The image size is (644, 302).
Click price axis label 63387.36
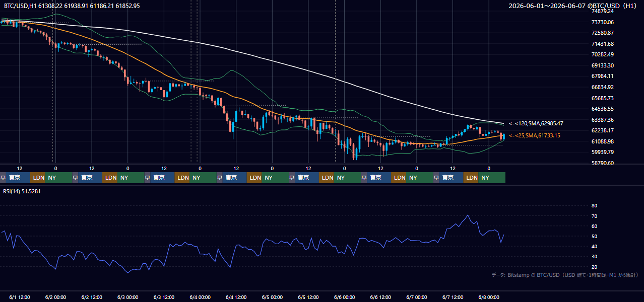point(602,120)
